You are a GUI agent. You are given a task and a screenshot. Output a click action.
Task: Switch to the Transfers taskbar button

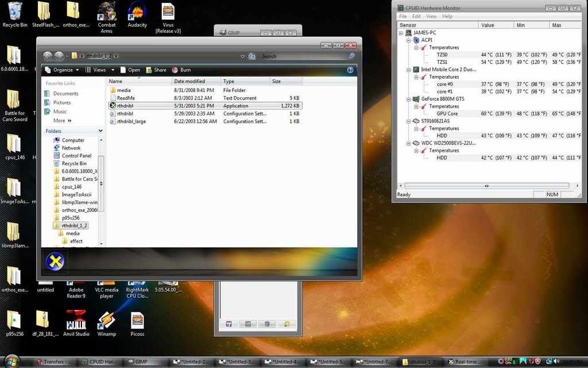point(53,362)
